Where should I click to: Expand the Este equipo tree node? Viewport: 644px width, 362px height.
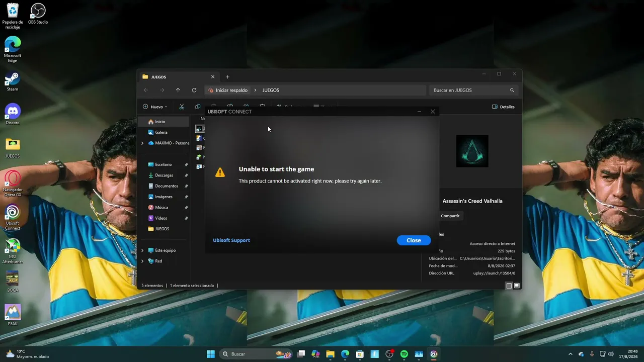coord(142,250)
